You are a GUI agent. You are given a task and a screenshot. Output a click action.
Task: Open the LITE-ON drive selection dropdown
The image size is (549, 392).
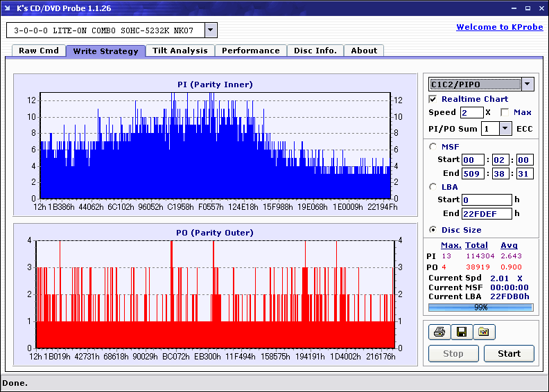point(211,30)
